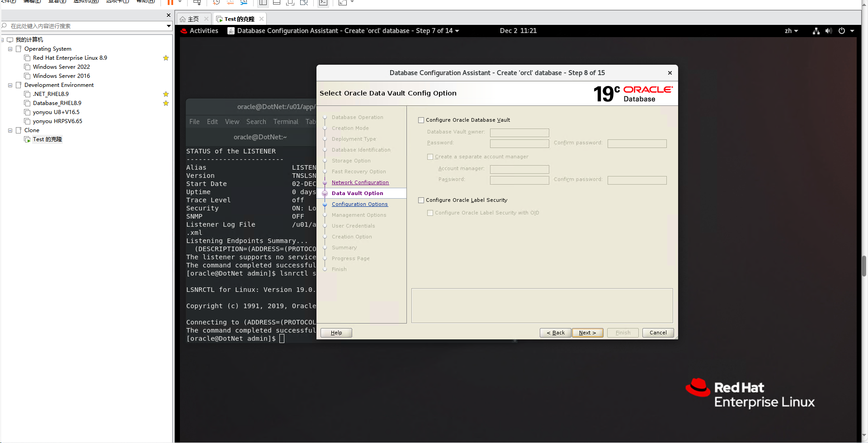Screen dimensions: 868x443
Task: Click the vertical scrollbar at right edge
Action: click(x=864, y=267)
